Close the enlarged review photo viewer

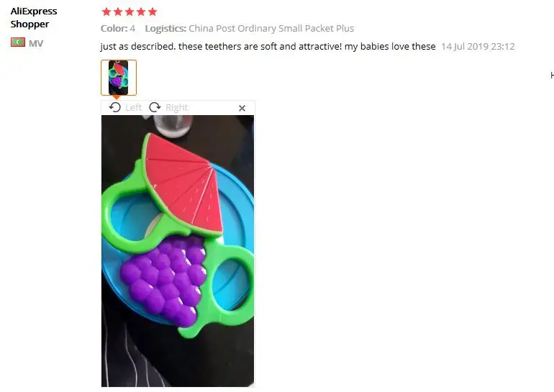242,109
